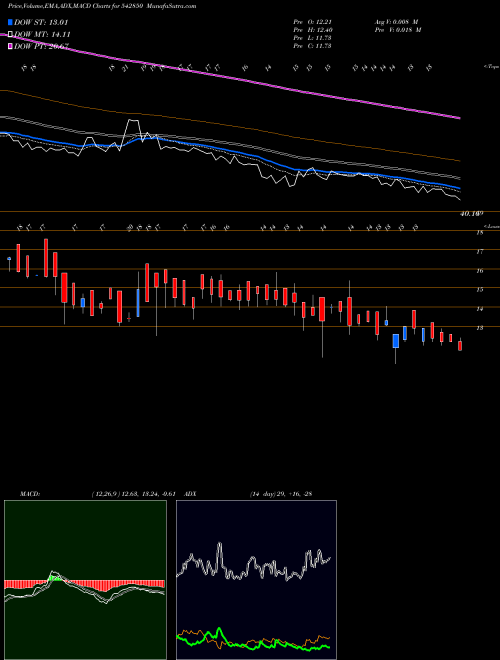Click the 'Pre H: 12.40' high value
The height and width of the screenshot is (660, 500).
click(x=313, y=30)
